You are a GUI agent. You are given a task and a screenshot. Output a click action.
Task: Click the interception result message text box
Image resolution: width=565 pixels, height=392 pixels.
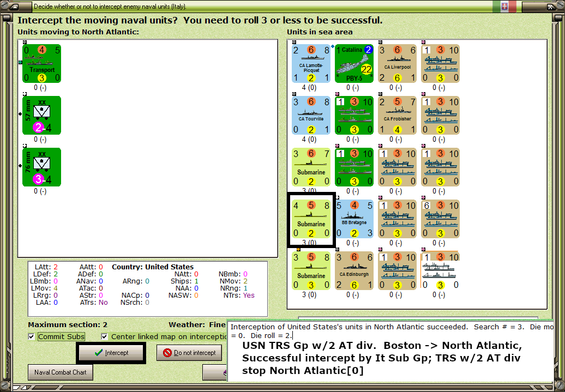[x=390, y=351]
